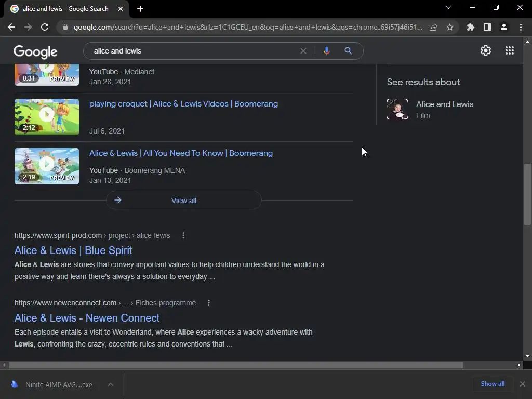Share this page icon in address bar
Image resolution: width=532 pixels, height=399 pixels.
(433, 27)
